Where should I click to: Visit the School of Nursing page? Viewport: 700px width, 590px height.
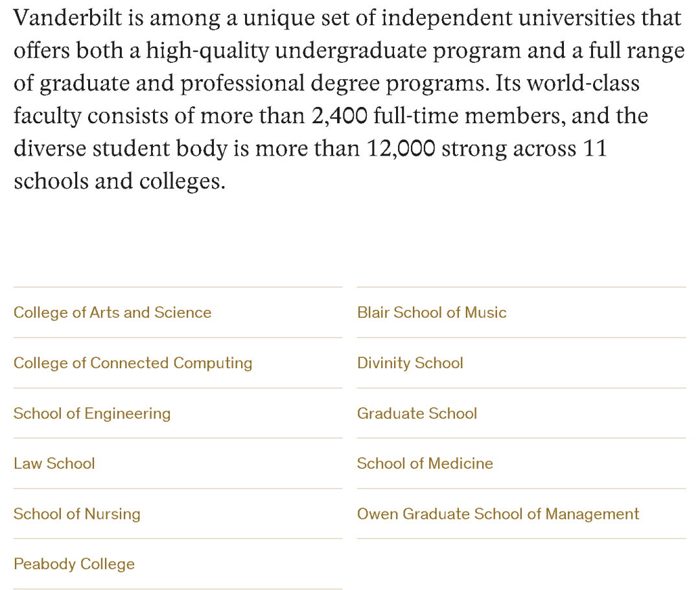point(76,514)
